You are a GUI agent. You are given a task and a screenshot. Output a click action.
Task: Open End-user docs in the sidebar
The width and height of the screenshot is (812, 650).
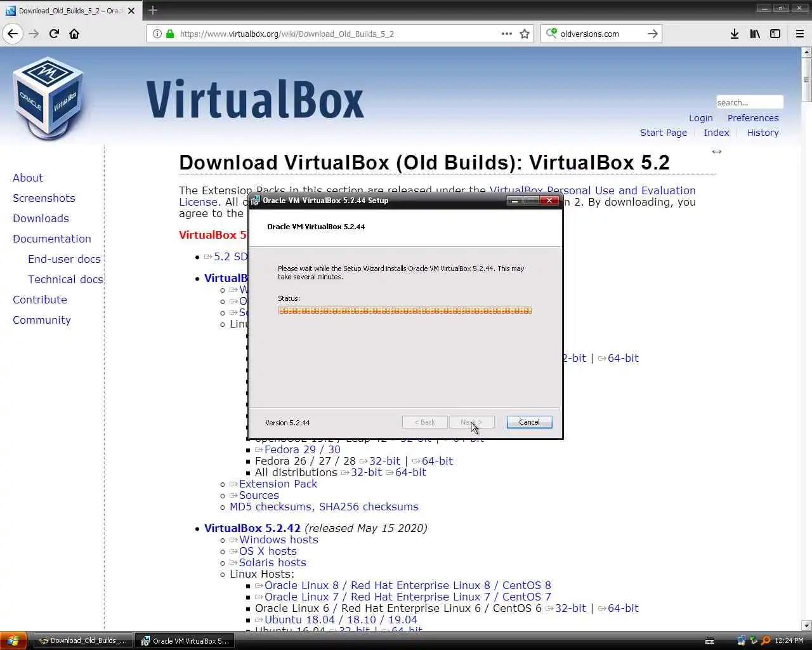pyautogui.click(x=64, y=259)
